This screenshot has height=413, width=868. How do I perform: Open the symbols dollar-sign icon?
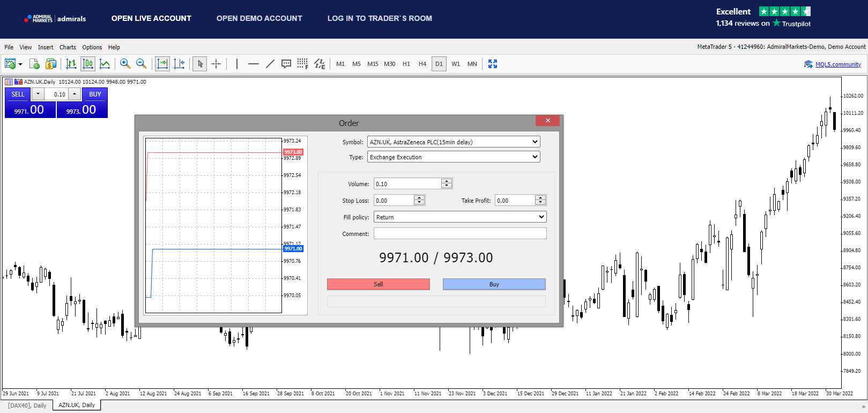[51, 64]
